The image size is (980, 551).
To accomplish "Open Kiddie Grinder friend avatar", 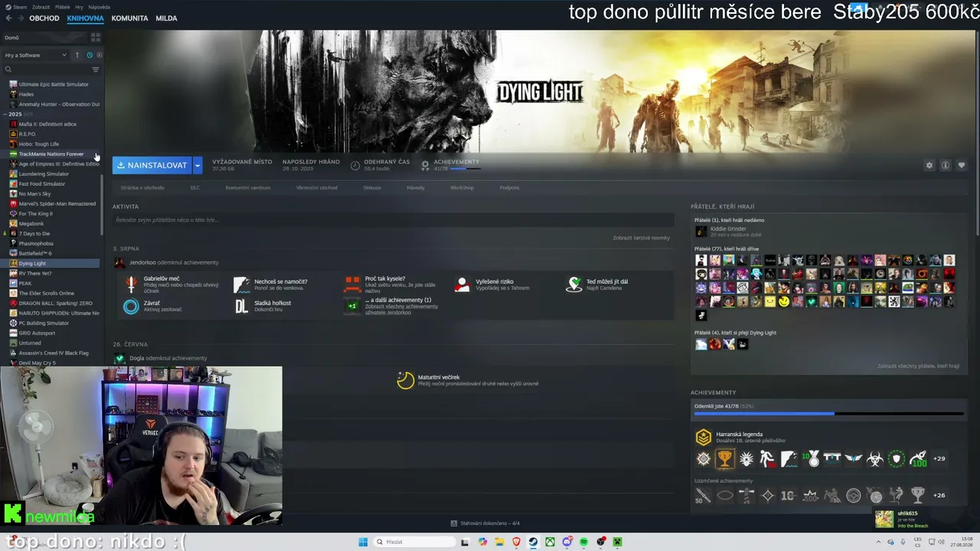I will [x=701, y=231].
